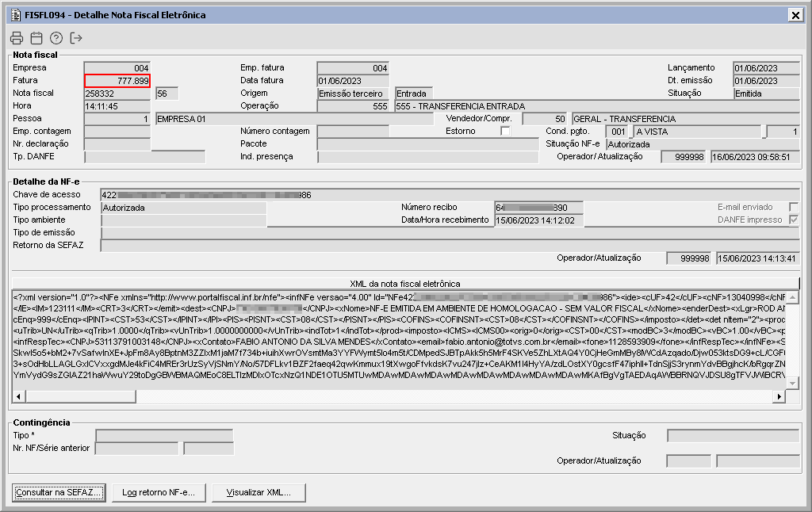Click the Emp. fatura field
Image resolution: width=812 pixels, height=512 pixels.
coord(353,68)
